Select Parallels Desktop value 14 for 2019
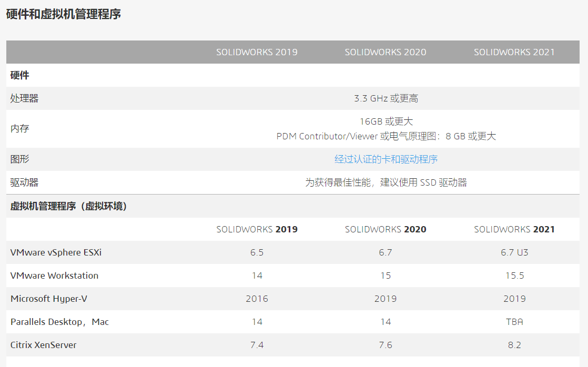 click(x=257, y=322)
